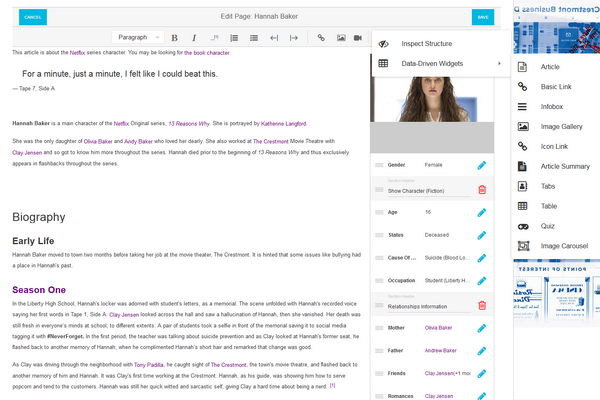Insert an image from toolbar
The width and height of the screenshot is (600, 400).
click(341, 38)
